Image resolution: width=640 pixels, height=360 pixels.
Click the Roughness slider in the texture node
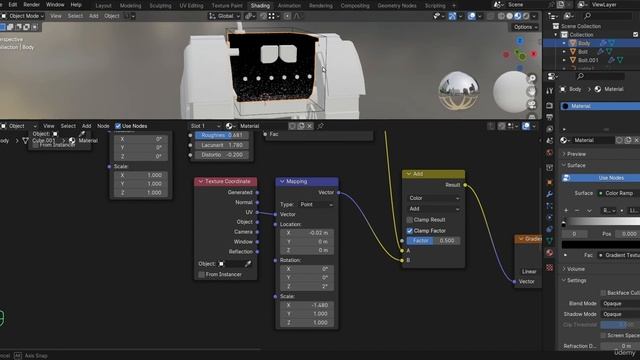222,135
